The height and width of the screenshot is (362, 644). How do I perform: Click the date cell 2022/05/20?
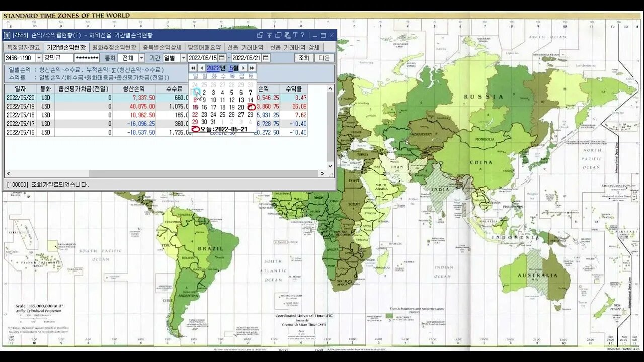(21, 98)
